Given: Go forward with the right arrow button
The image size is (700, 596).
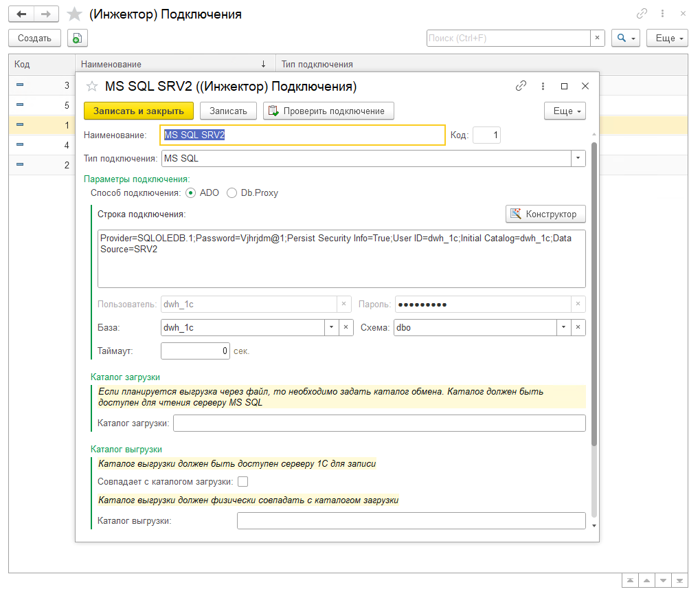Looking at the screenshot, I should point(46,14).
